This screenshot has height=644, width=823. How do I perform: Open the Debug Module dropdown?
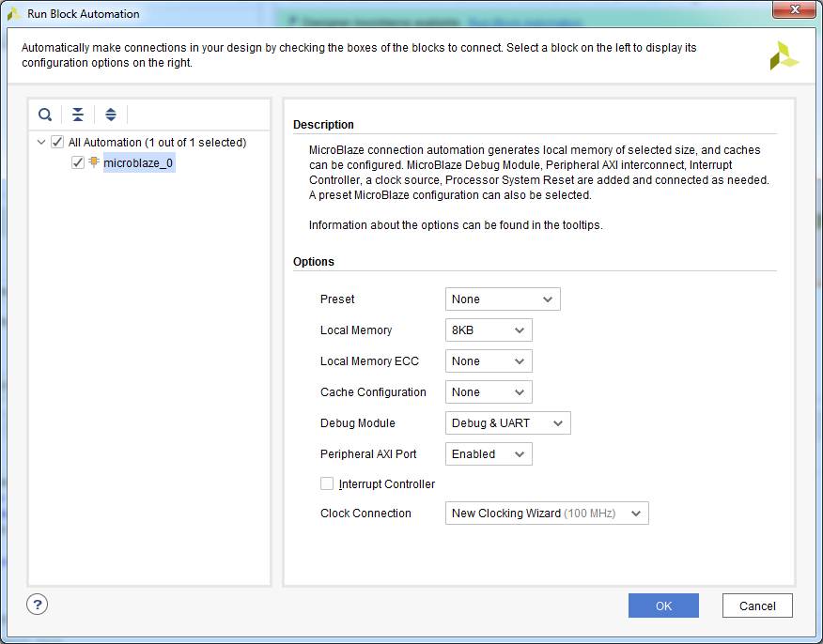point(507,422)
